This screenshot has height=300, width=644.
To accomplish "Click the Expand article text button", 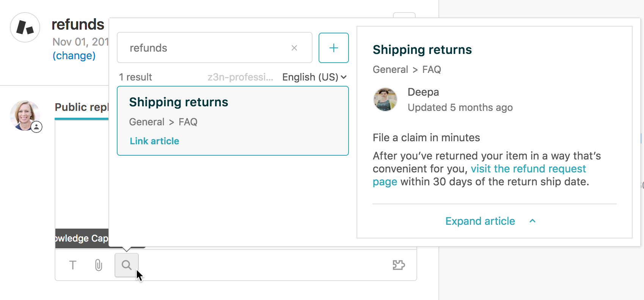I will tap(480, 221).
